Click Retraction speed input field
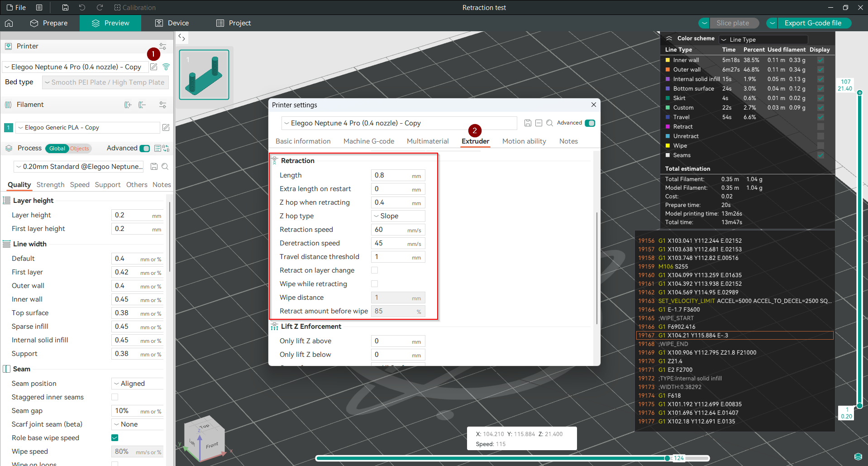Screen dimensions: 868x466 398,230
